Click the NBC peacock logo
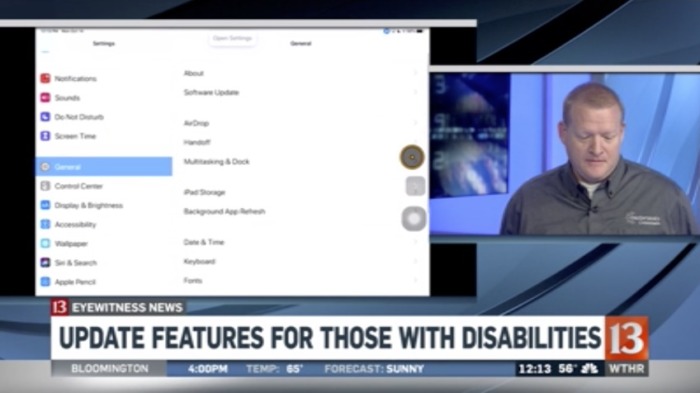This screenshot has width=700, height=393. 589,369
